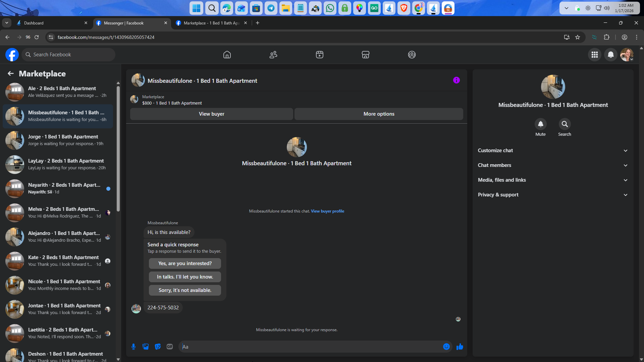The height and width of the screenshot is (362, 644).
Task: Click the voice clip microphone icon
Action: point(133,347)
